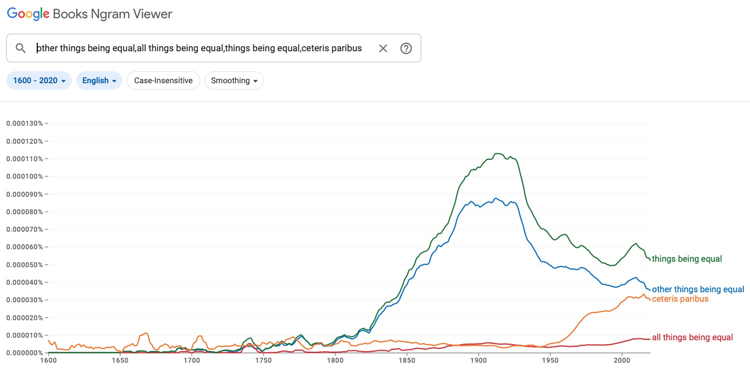This screenshot has height=368, width=750.
Task: Open the help question mark icon
Action: pos(406,48)
